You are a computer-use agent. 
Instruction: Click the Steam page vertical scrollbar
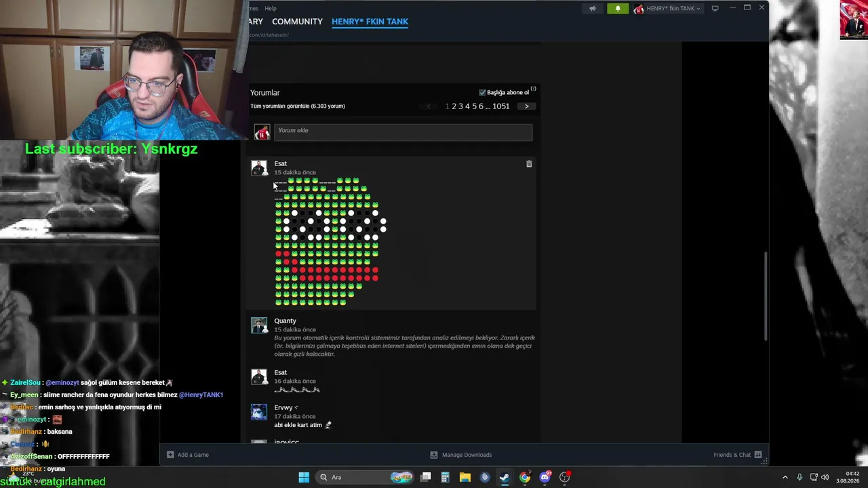[x=766, y=296]
